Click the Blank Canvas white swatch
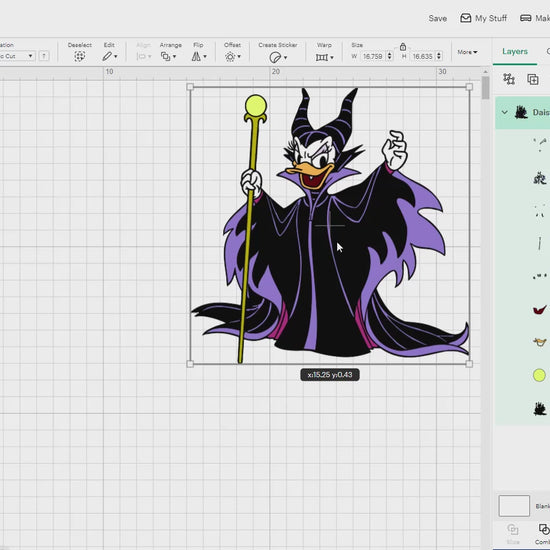Image resolution: width=550 pixels, height=550 pixels. coord(514,506)
